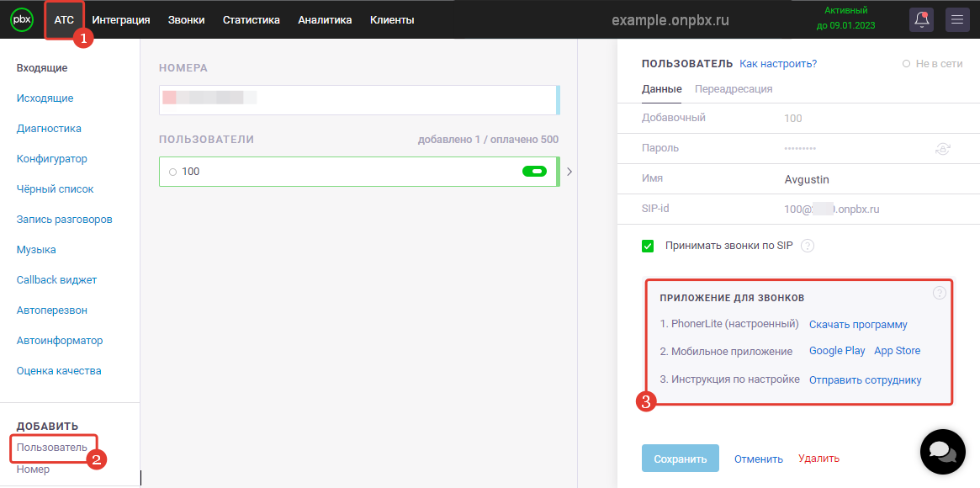Expand user 100 details with the chevron
980x488 pixels.
click(x=569, y=171)
